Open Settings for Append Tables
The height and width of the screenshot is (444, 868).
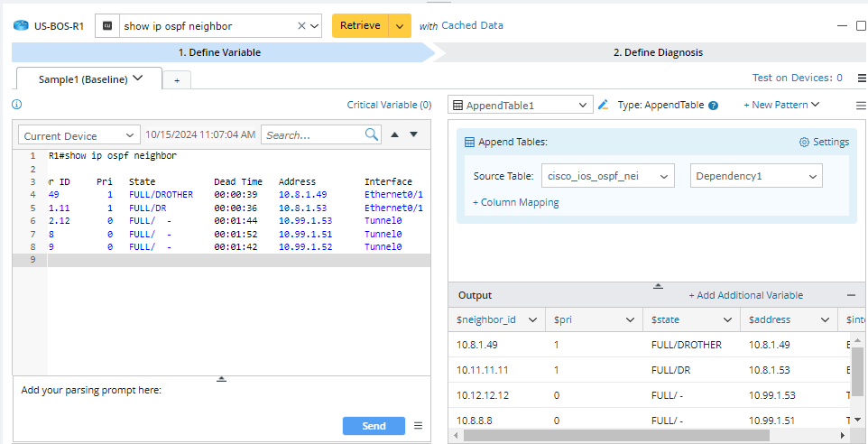pos(824,142)
